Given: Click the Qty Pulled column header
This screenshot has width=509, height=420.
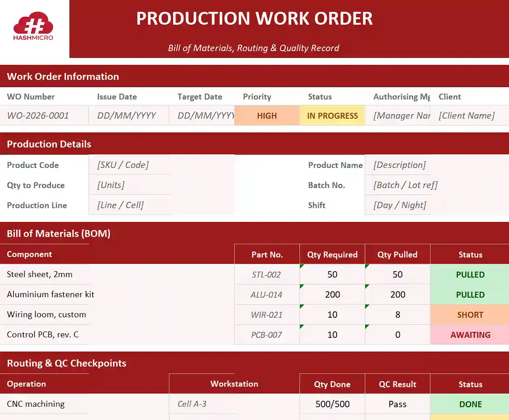Looking at the screenshot, I should pos(398,254).
